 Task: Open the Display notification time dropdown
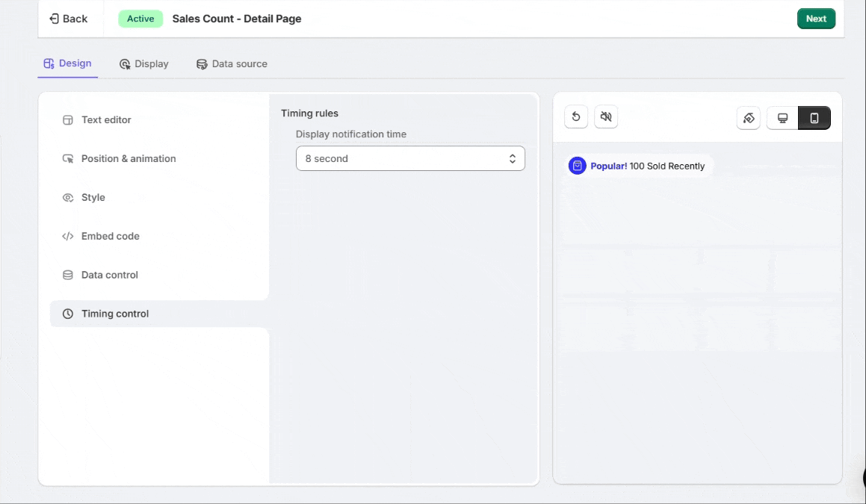click(410, 158)
